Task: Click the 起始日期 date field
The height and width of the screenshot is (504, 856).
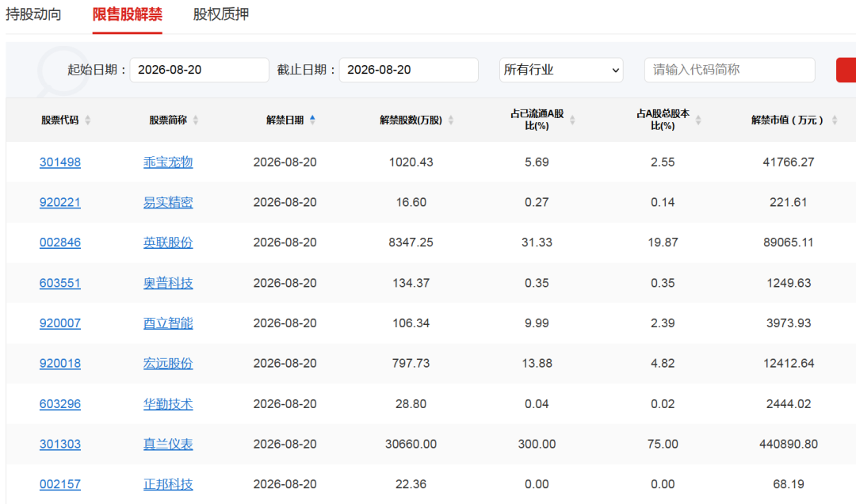Action: click(x=199, y=70)
